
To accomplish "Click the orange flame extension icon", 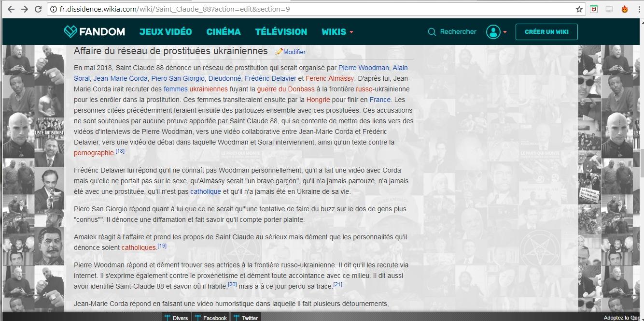I will pos(624,9).
